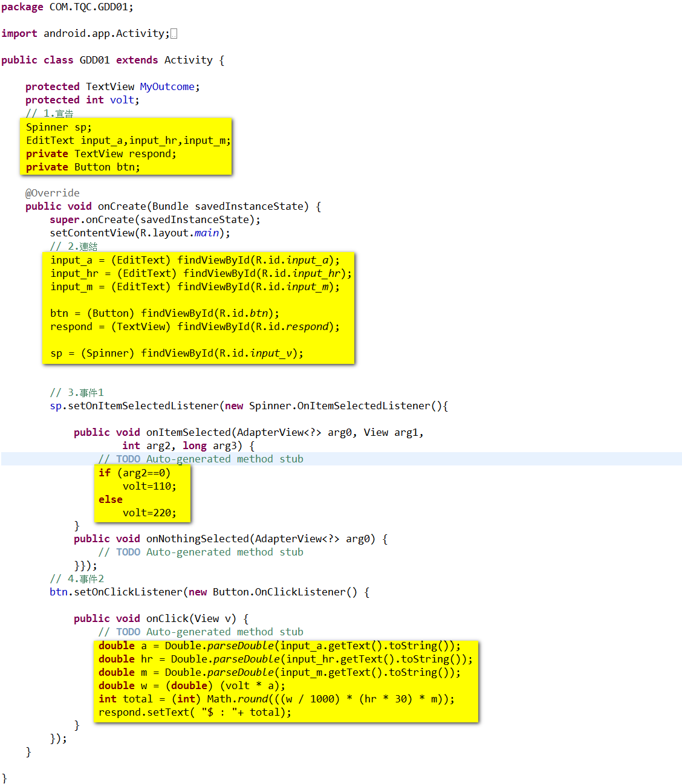
Task: Click the 'input_a = (EditText) findViewById' line
Action: coord(195,261)
